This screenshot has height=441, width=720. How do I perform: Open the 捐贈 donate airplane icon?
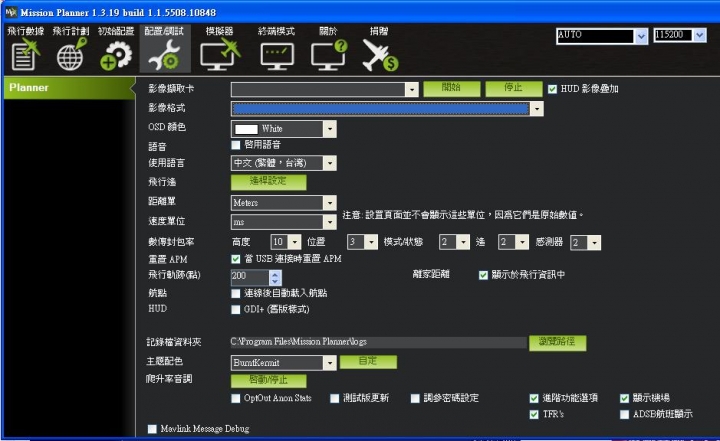coord(379,49)
